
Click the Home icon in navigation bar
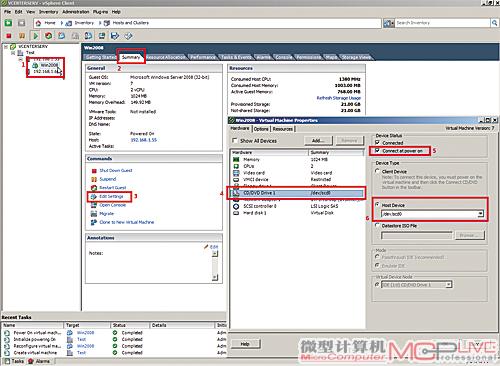click(39, 23)
